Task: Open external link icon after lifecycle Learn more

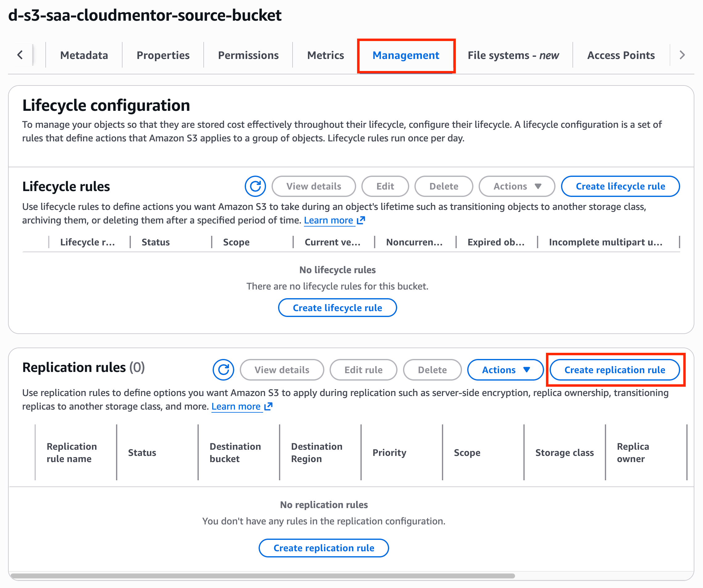Action: (360, 220)
